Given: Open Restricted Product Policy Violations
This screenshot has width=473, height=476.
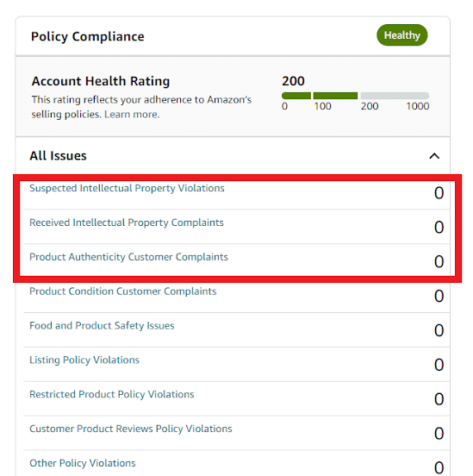Looking at the screenshot, I should (112, 394).
